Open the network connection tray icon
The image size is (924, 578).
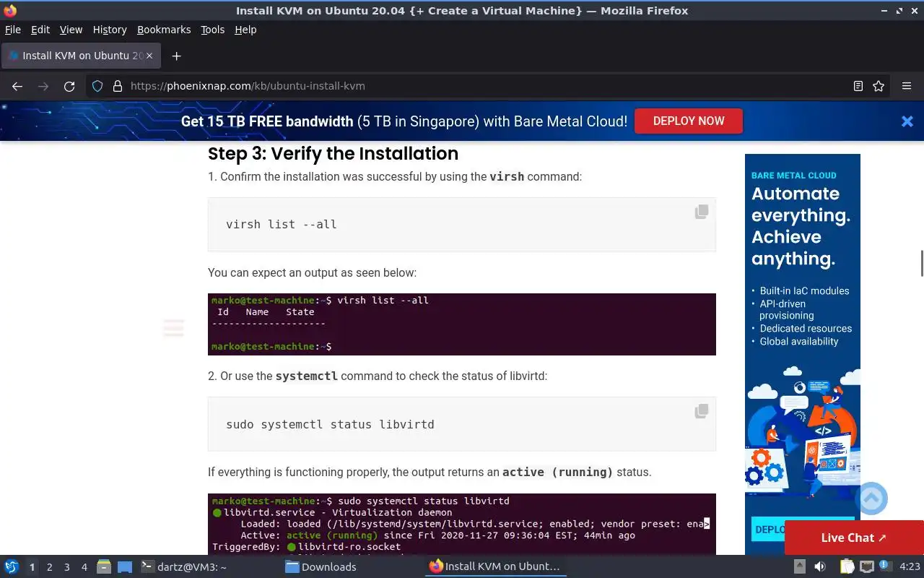pos(867,566)
